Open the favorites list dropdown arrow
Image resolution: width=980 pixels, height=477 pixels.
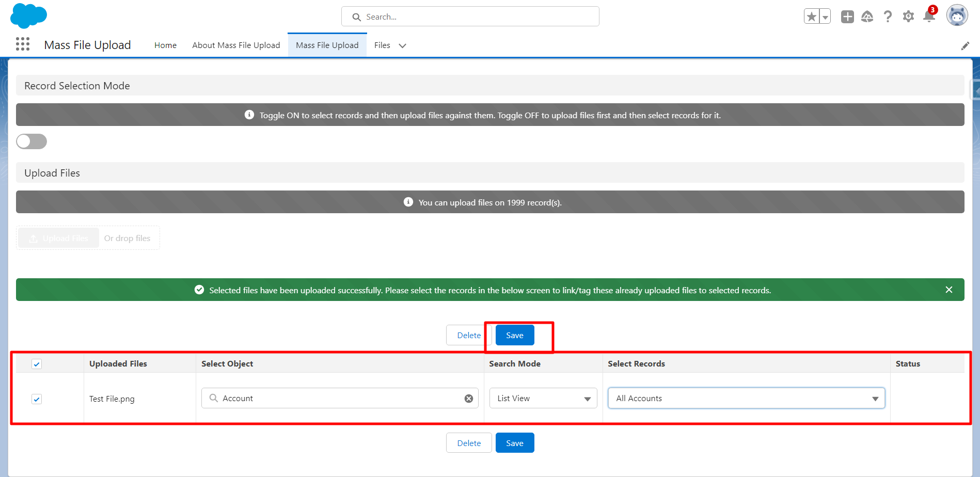pos(825,17)
